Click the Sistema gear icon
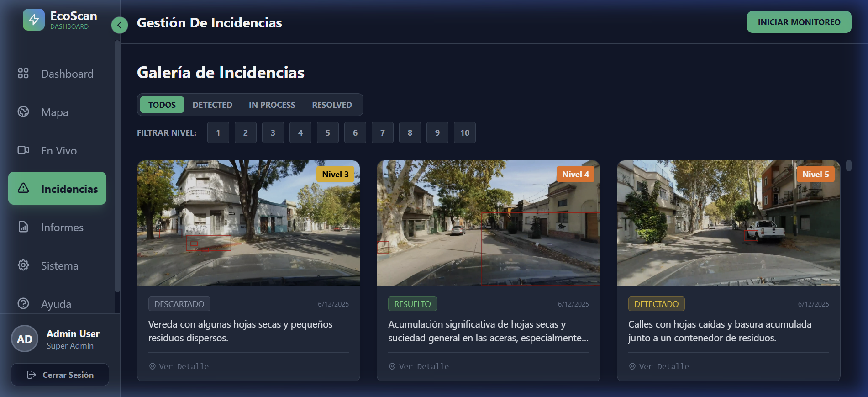Image resolution: width=868 pixels, height=397 pixels. click(23, 265)
